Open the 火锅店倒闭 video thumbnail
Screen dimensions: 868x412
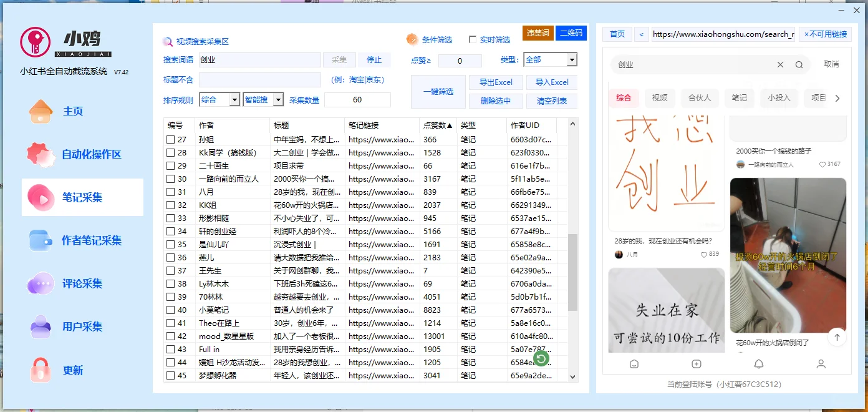tap(788, 255)
